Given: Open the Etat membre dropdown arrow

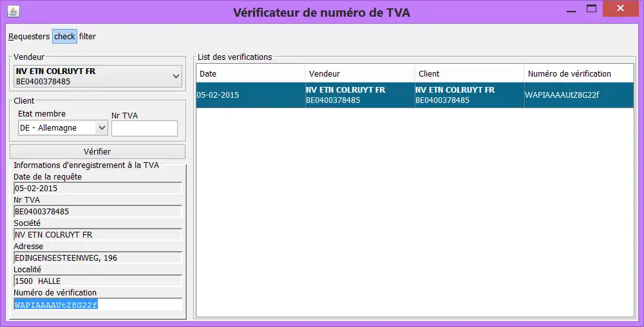Looking at the screenshot, I should [x=102, y=128].
